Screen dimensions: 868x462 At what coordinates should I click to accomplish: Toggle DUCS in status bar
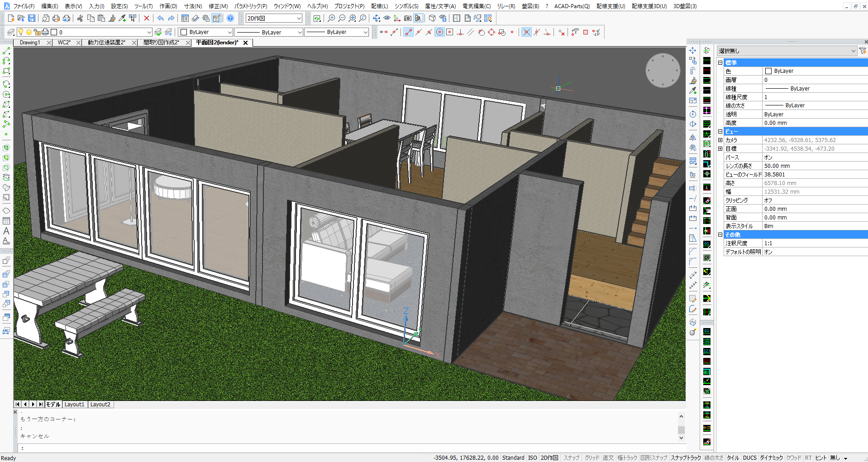750,458
